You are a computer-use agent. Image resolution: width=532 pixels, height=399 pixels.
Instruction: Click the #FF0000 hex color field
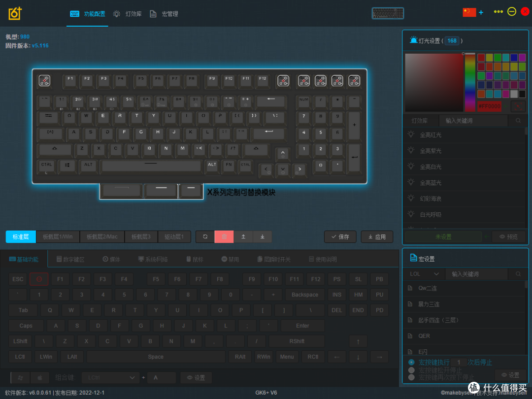click(x=489, y=106)
